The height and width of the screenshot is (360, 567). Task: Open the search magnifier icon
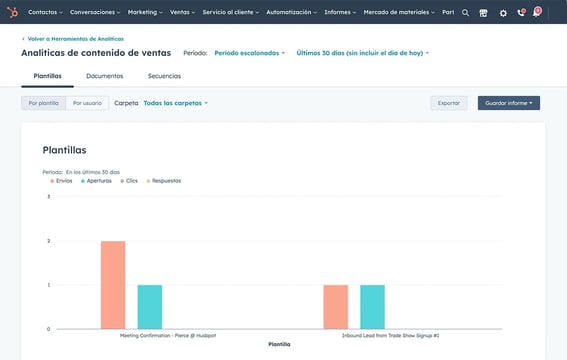coord(465,13)
